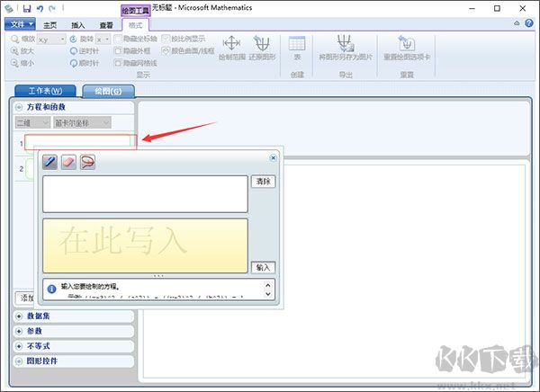Image resolution: width=540 pixels, height=392 pixels.
Task: Click equation input field number 1
Action: tap(81, 142)
